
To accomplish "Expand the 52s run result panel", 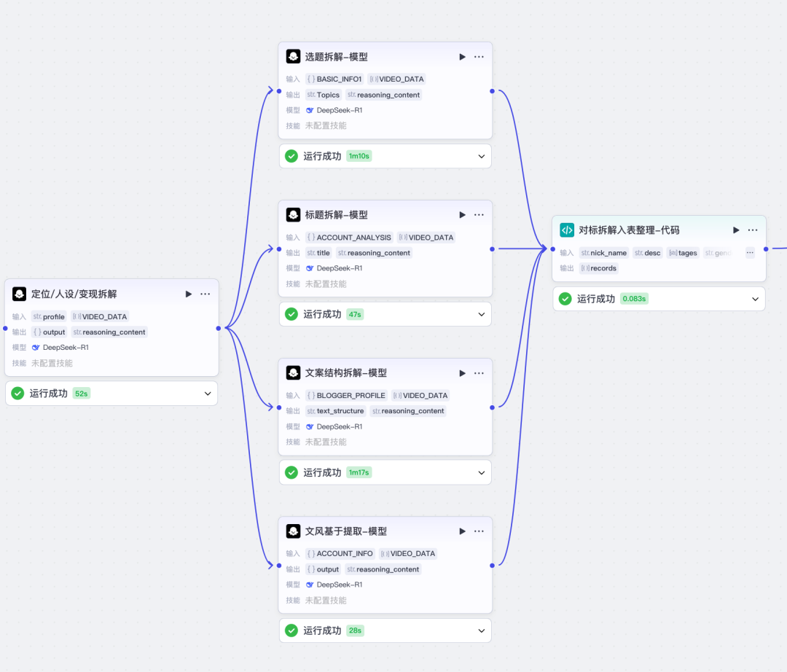I will [x=207, y=394].
